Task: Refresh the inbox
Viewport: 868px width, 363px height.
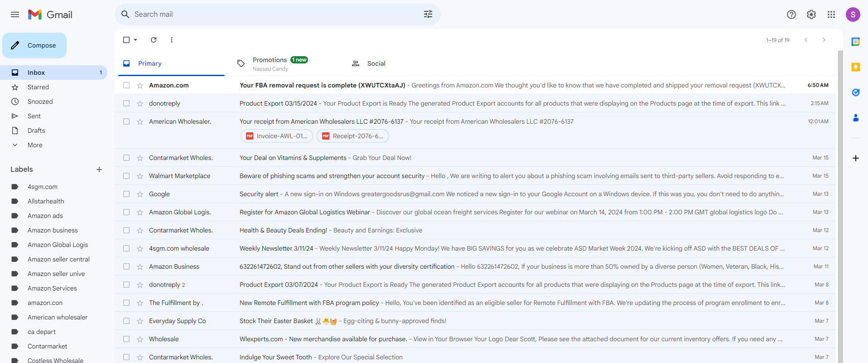Action: (154, 40)
